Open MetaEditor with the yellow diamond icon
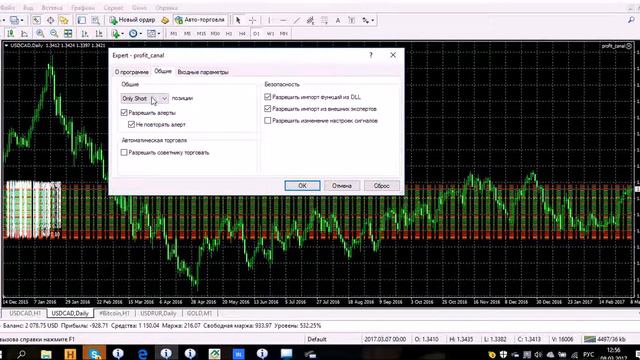The image size is (640, 360). pyautogui.click(x=165, y=20)
